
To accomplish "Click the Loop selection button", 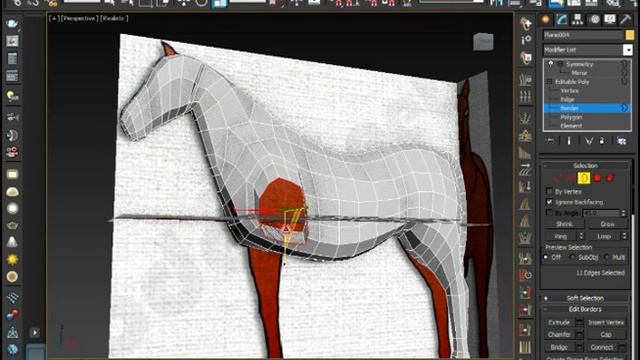I will (x=604, y=236).
